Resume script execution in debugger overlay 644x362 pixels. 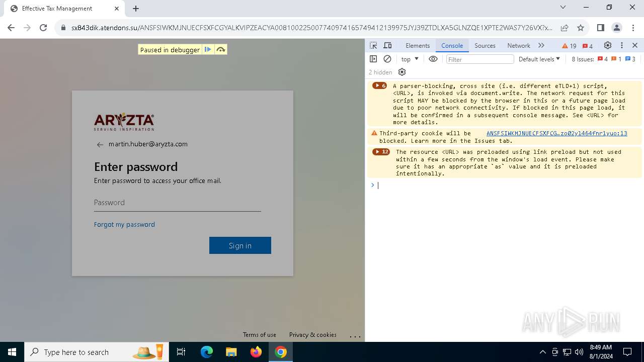point(207,49)
